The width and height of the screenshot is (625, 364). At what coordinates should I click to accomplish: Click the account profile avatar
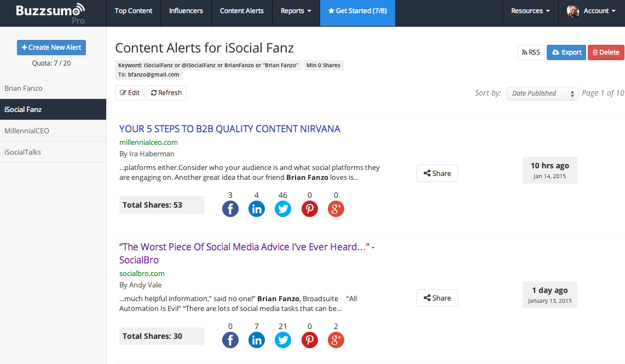(x=573, y=11)
